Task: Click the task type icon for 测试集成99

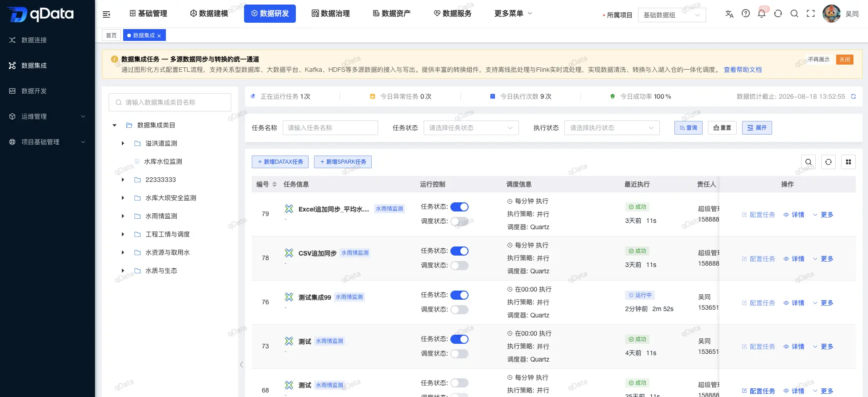Action: (x=289, y=297)
